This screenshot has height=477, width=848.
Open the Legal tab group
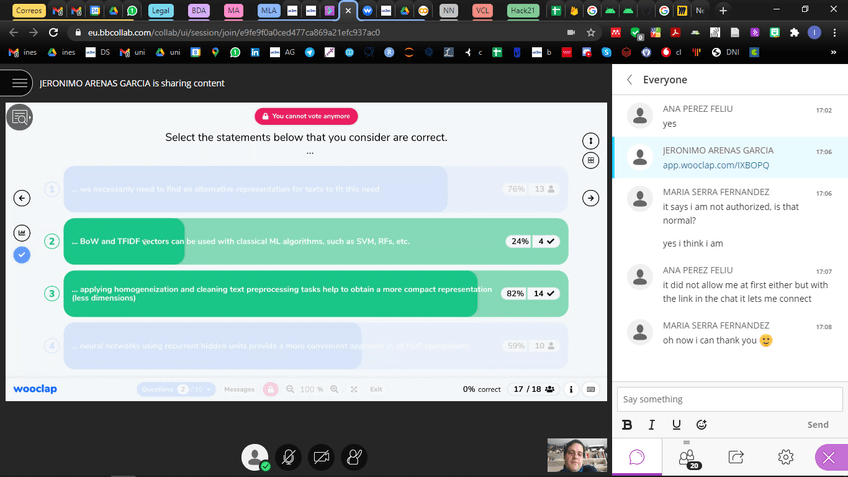pos(160,10)
